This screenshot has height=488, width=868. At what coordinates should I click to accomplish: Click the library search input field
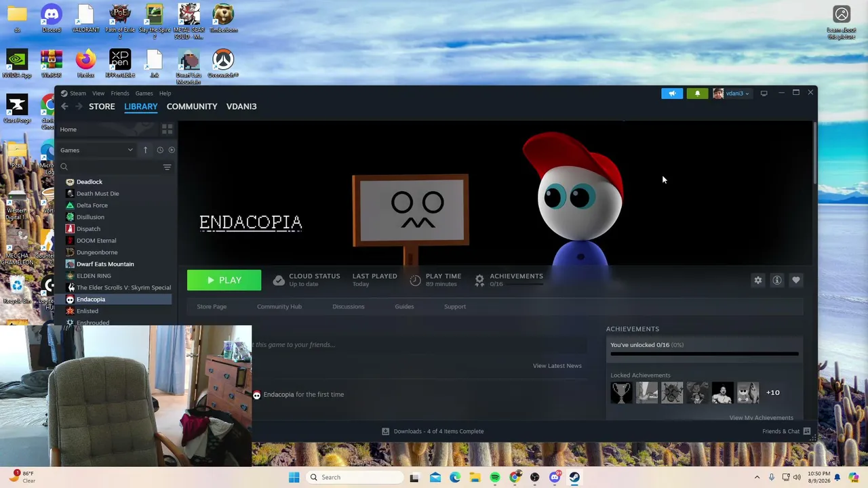click(x=114, y=167)
